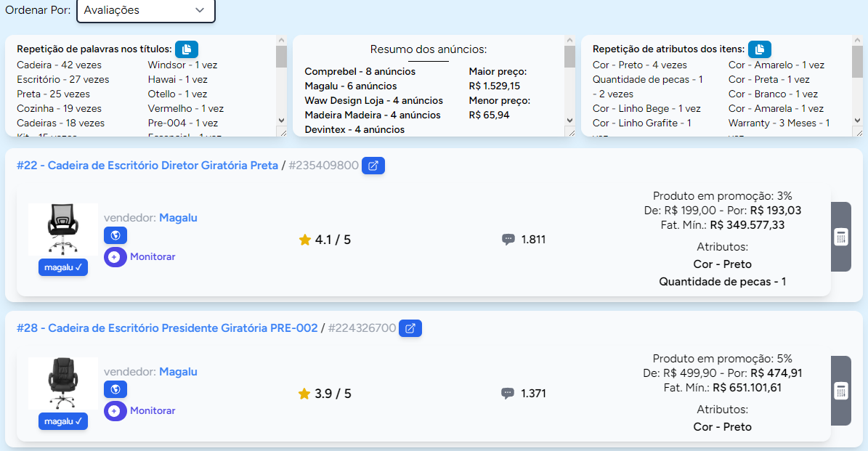
Task: Click globe icon on Presidente PRE-002 listing
Action: (115, 389)
